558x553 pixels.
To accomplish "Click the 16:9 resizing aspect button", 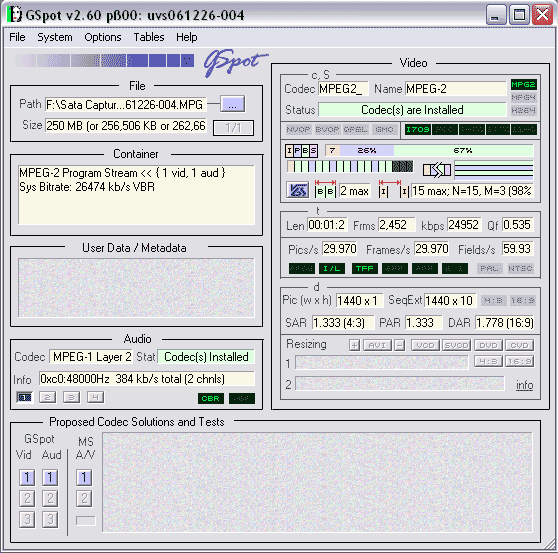I will point(519,362).
